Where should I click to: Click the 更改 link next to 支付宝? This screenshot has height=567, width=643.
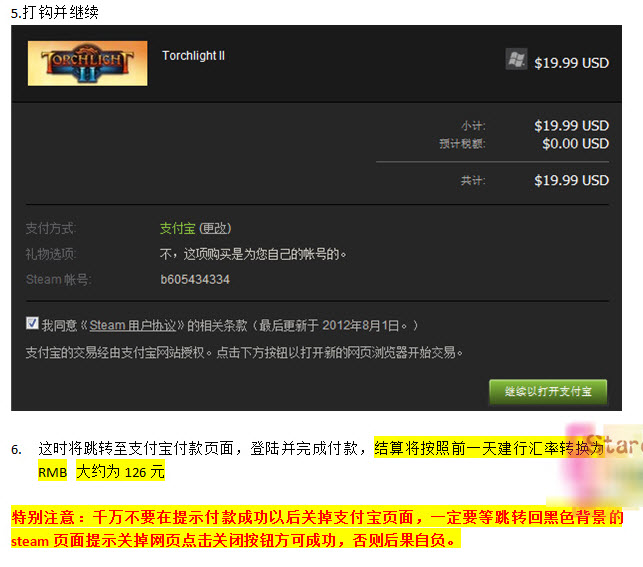215,228
